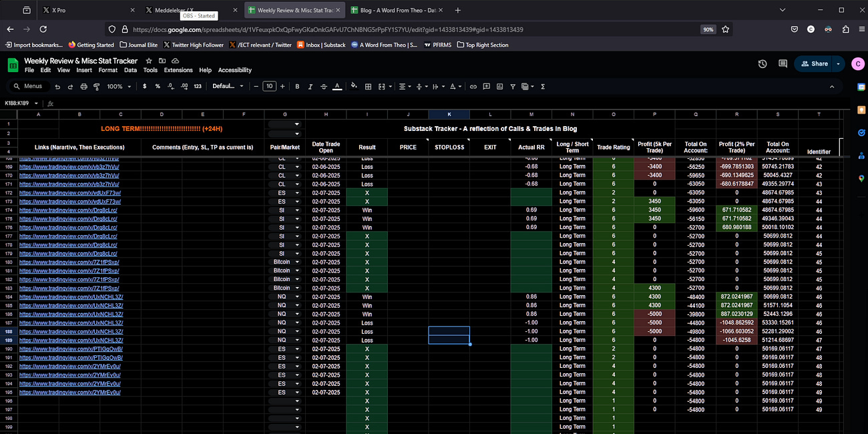The image size is (868, 434).
Task: Open the text wrapping options
Action: click(x=438, y=86)
